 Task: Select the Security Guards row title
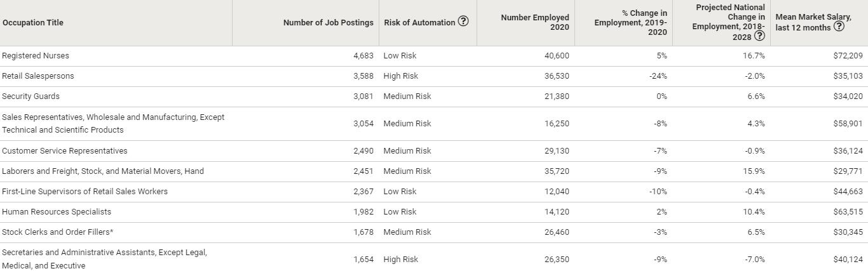[31, 96]
